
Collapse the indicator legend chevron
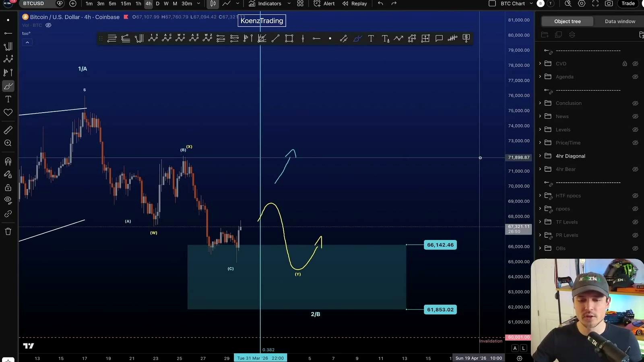click(x=27, y=42)
